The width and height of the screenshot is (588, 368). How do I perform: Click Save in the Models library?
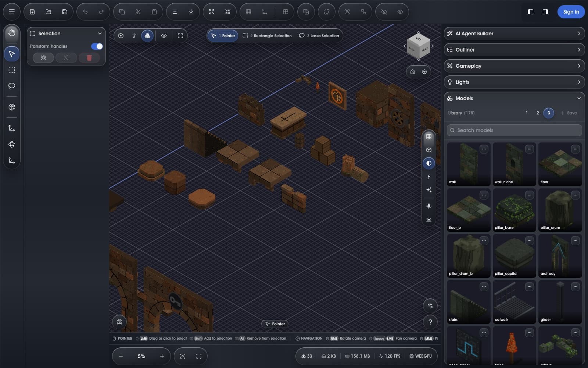[x=569, y=113]
